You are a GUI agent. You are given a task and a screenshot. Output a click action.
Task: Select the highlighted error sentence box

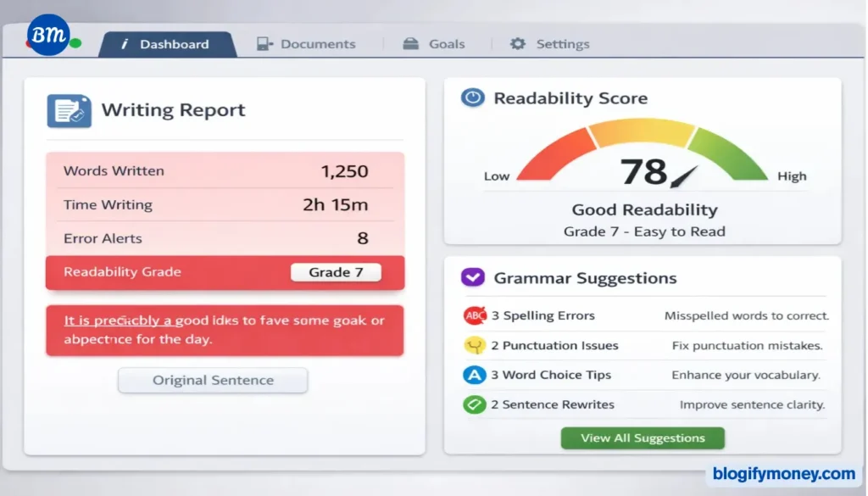tap(225, 331)
